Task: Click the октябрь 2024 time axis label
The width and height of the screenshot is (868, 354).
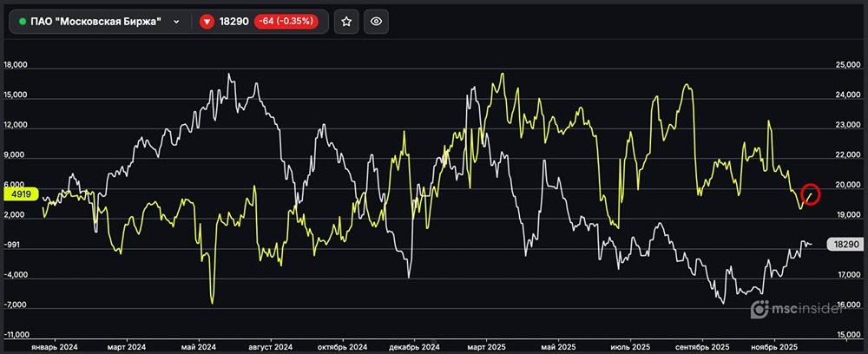Action: [343, 347]
